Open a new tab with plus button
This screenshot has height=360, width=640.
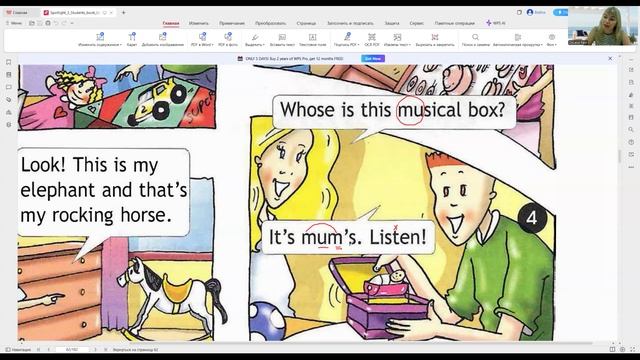coord(124,13)
